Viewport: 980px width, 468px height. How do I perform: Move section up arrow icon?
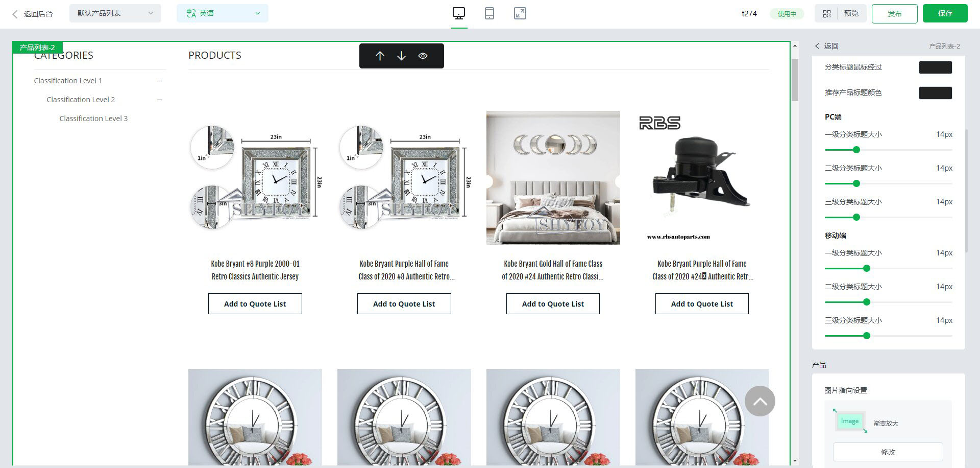[380, 56]
